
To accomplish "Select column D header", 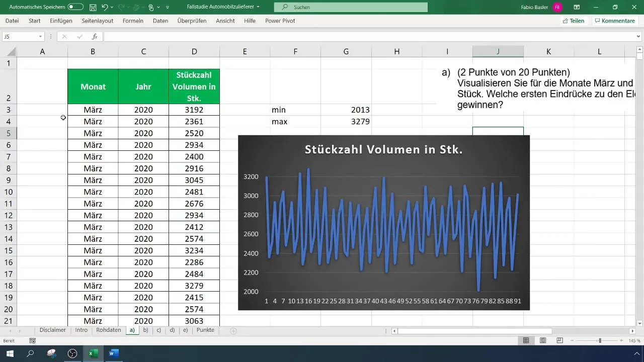I will (194, 51).
